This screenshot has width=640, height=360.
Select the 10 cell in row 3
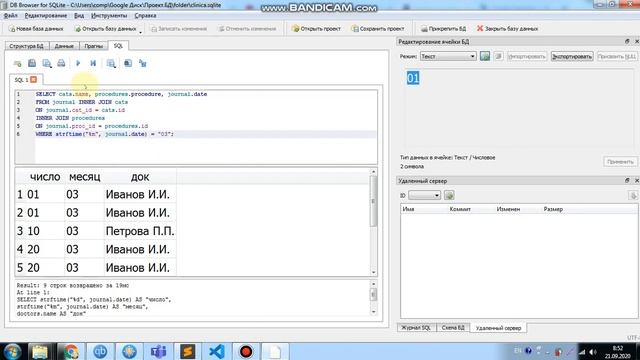coord(45,231)
